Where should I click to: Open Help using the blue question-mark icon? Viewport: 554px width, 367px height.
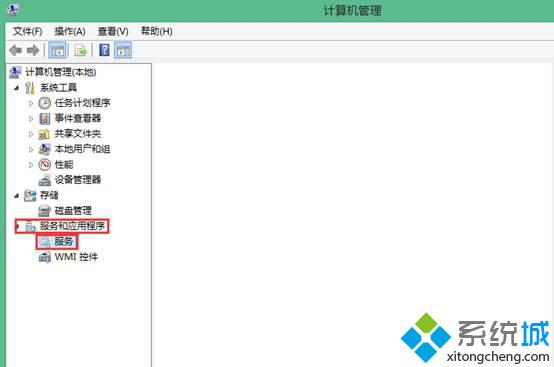coord(104,50)
